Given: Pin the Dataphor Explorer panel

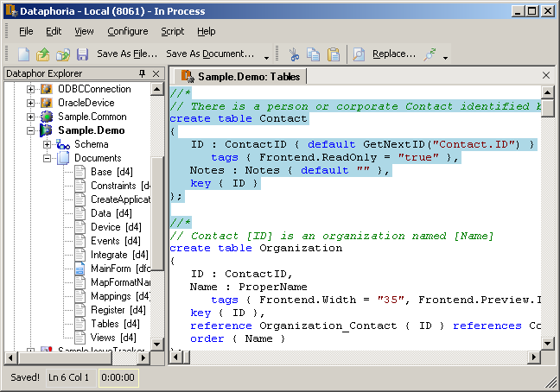Looking at the screenshot, I should [142, 74].
